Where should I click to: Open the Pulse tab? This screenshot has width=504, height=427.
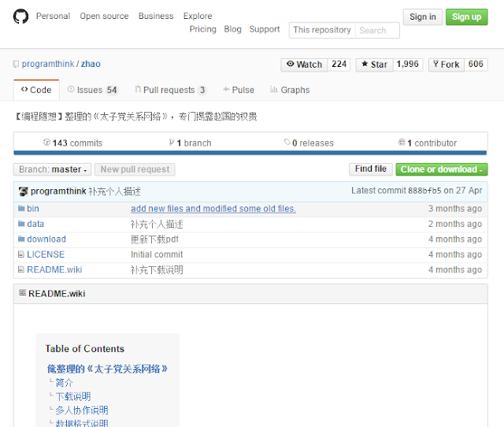[239, 90]
